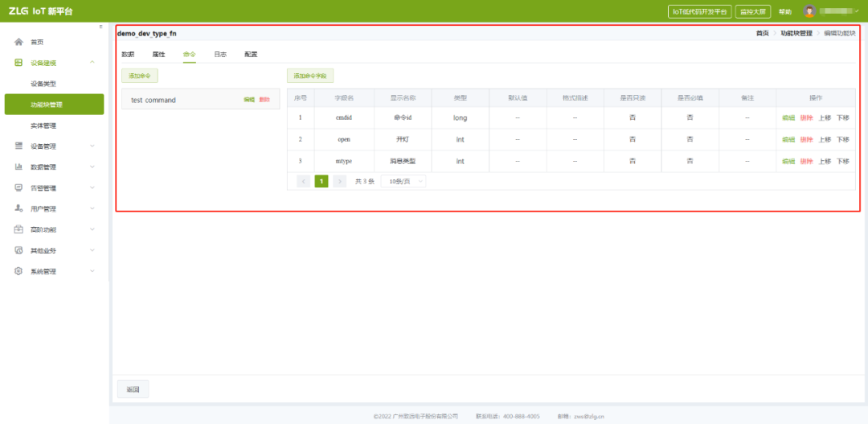This screenshot has height=424, width=868.
Task: Switch to the 属性 tab
Action: 159,55
